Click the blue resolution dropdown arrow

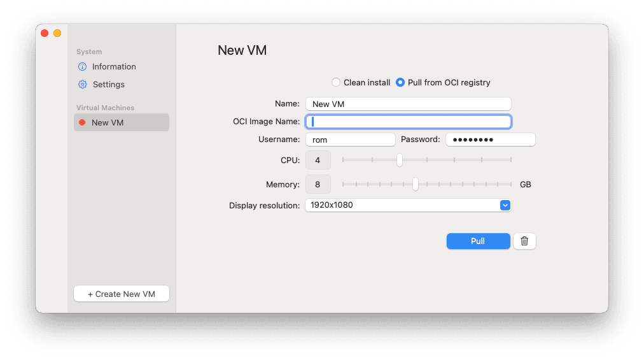coord(505,205)
